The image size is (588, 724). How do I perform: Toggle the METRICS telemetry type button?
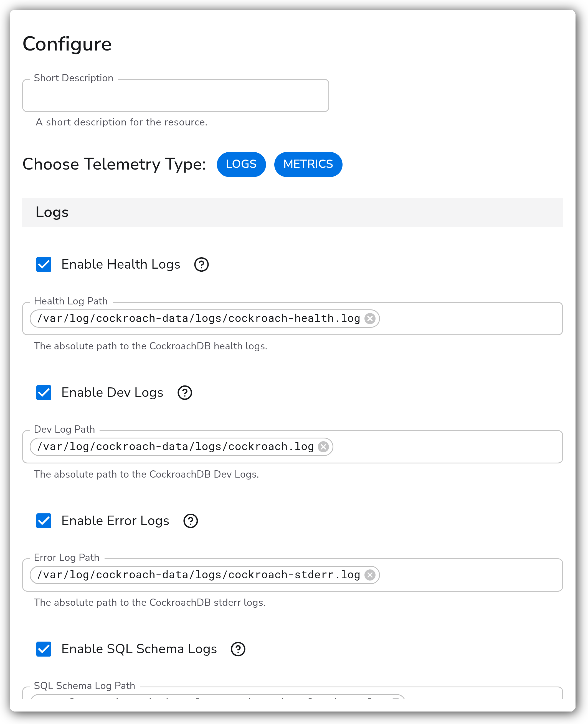coord(308,164)
